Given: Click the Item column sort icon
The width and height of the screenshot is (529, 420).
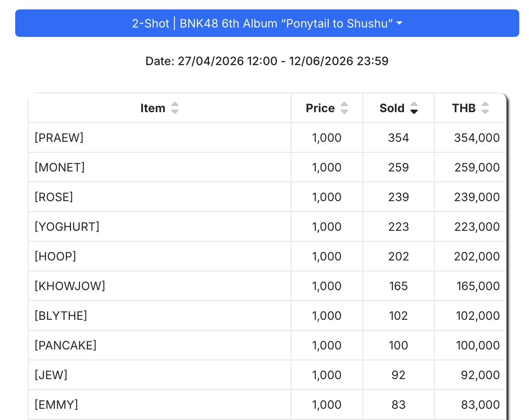Looking at the screenshot, I should pyautogui.click(x=175, y=108).
